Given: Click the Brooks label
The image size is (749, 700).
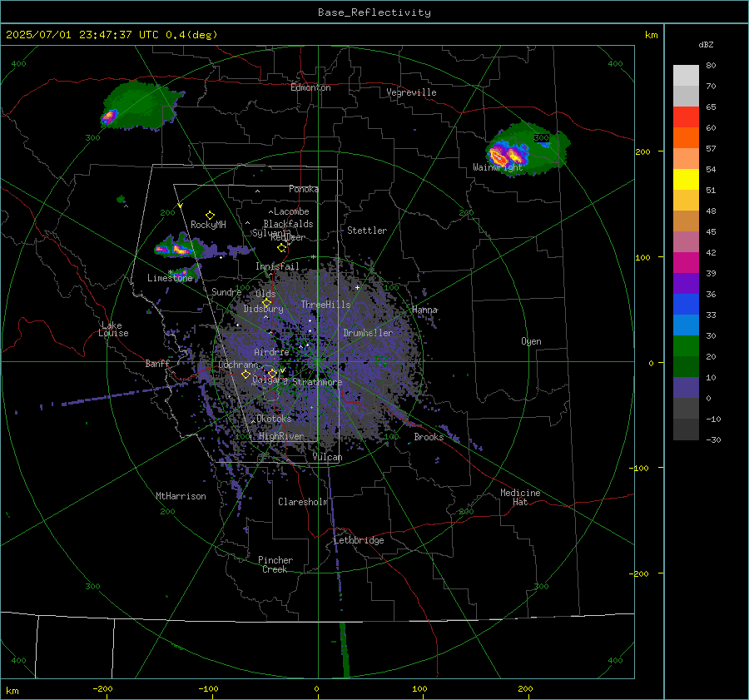Looking at the screenshot, I should pos(429,437).
